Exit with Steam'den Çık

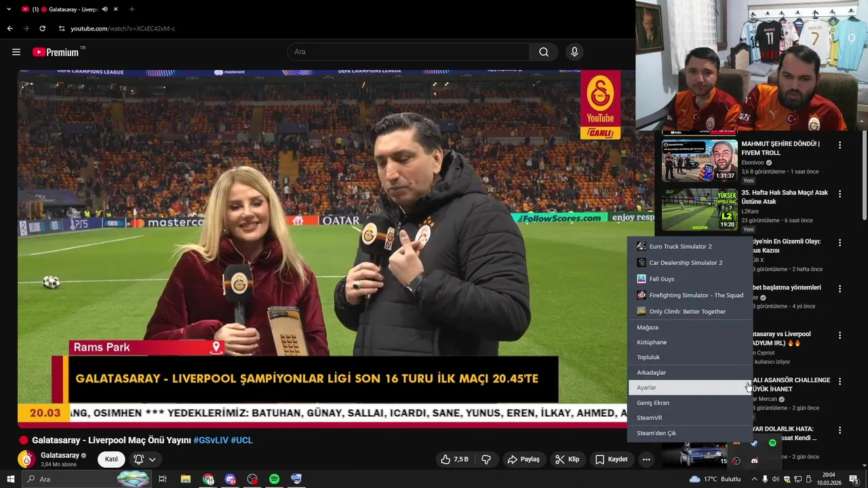tap(690, 432)
